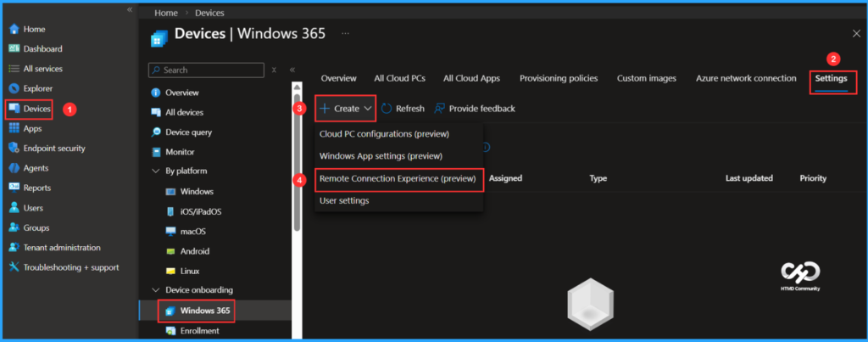Select the Linux platform icon
The height and width of the screenshot is (342, 868).
tap(171, 271)
